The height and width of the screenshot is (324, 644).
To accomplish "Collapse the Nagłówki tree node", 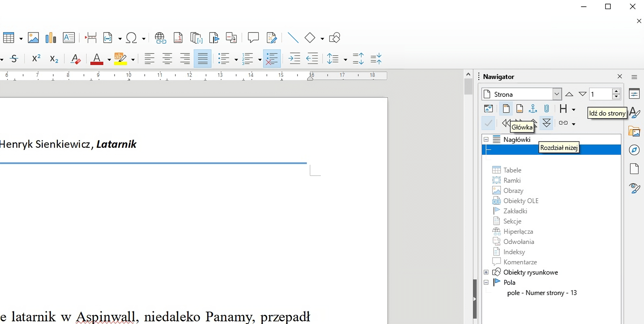I will pyautogui.click(x=486, y=139).
